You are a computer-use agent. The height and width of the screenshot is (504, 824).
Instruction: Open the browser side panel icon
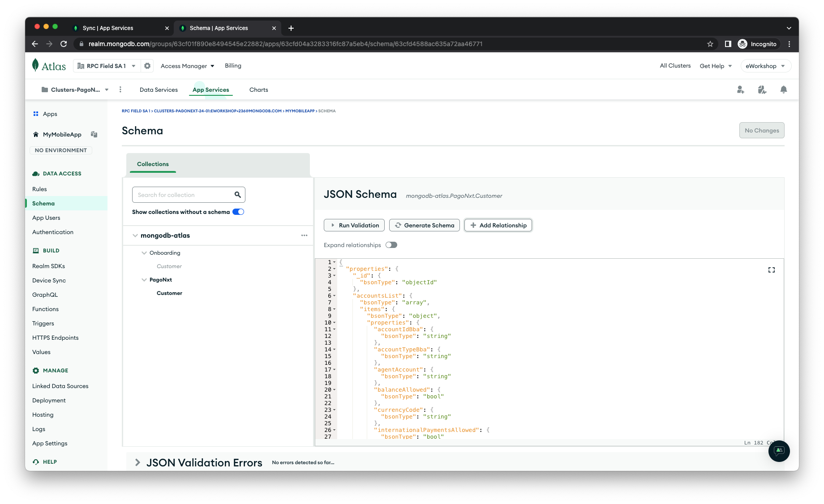click(728, 44)
